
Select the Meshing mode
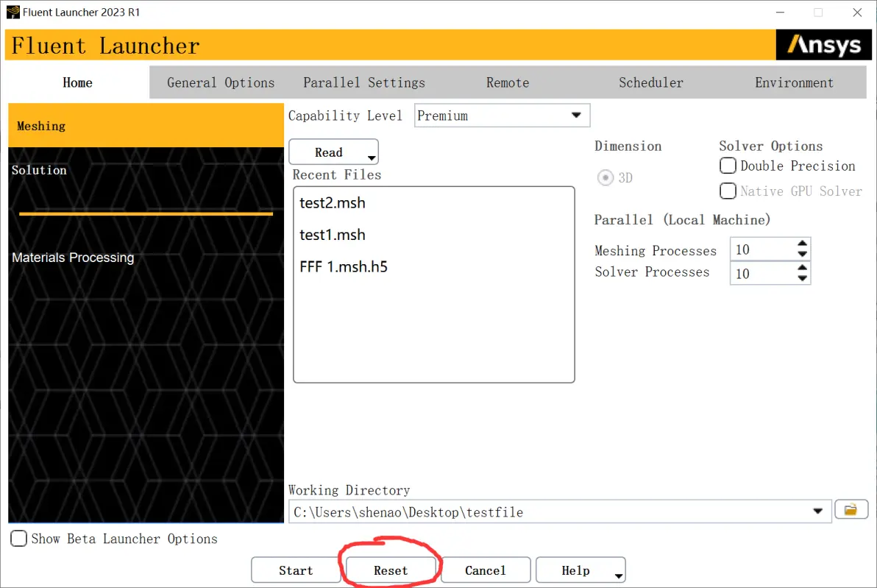pyautogui.click(x=146, y=125)
